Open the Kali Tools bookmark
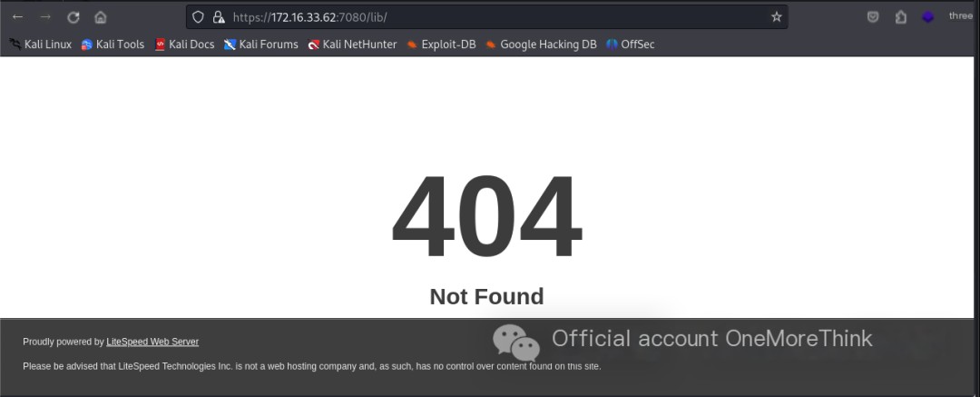The width and height of the screenshot is (980, 397). pyautogui.click(x=113, y=45)
